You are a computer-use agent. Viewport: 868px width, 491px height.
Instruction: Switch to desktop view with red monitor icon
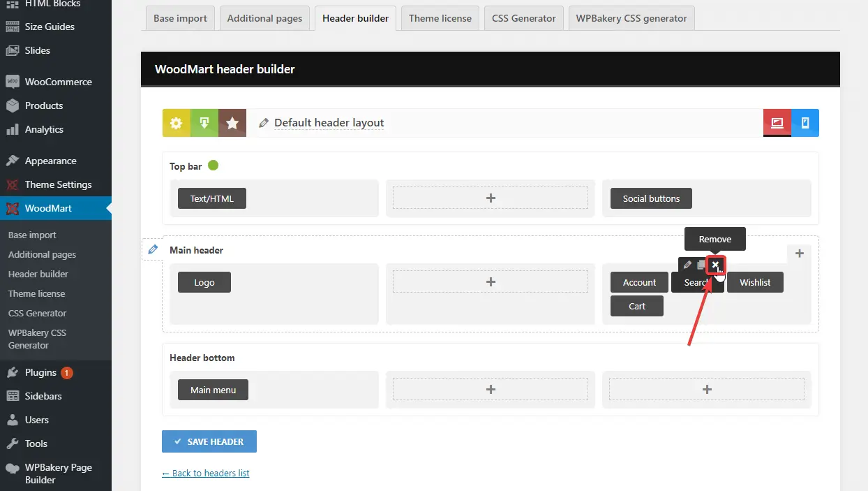click(x=777, y=123)
